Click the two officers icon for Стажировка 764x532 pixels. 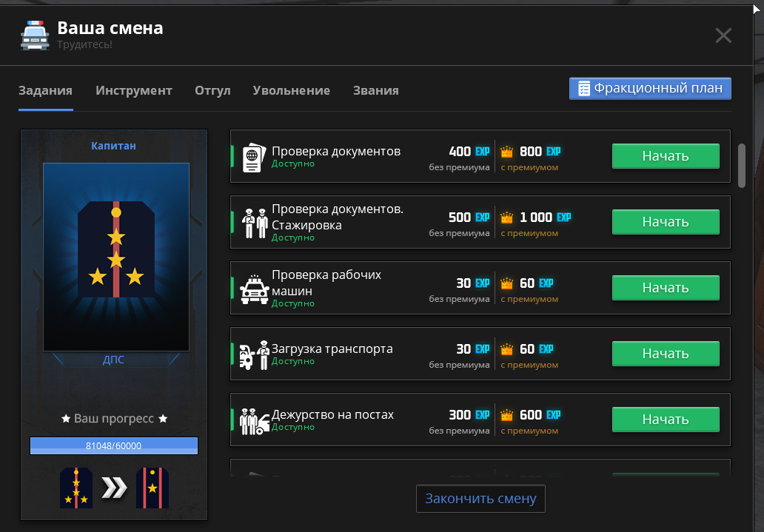[x=253, y=223]
